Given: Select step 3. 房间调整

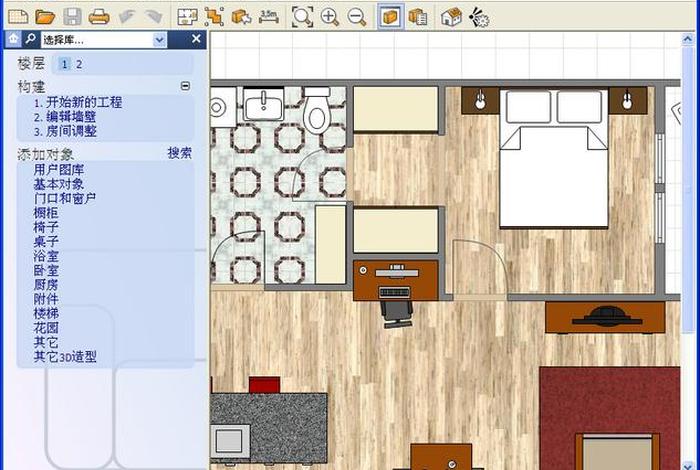Looking at the screenshot, I should 65,131.
